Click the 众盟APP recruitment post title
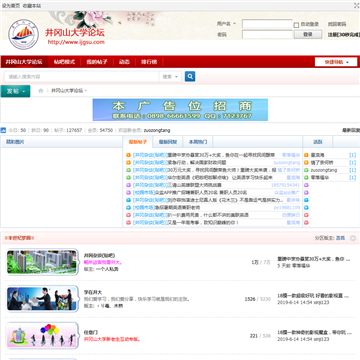360x360 pixels. [x=201, y=193]
